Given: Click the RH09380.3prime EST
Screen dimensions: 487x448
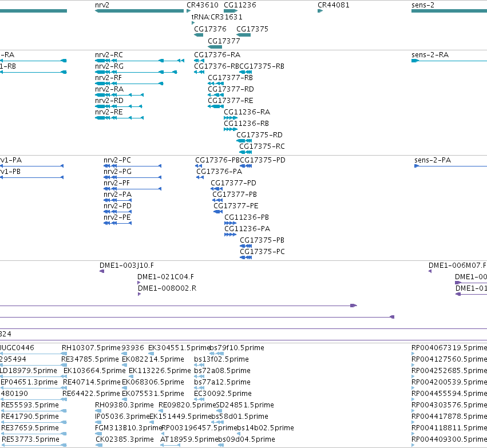Looking at the screenshot, I should 124,405.
